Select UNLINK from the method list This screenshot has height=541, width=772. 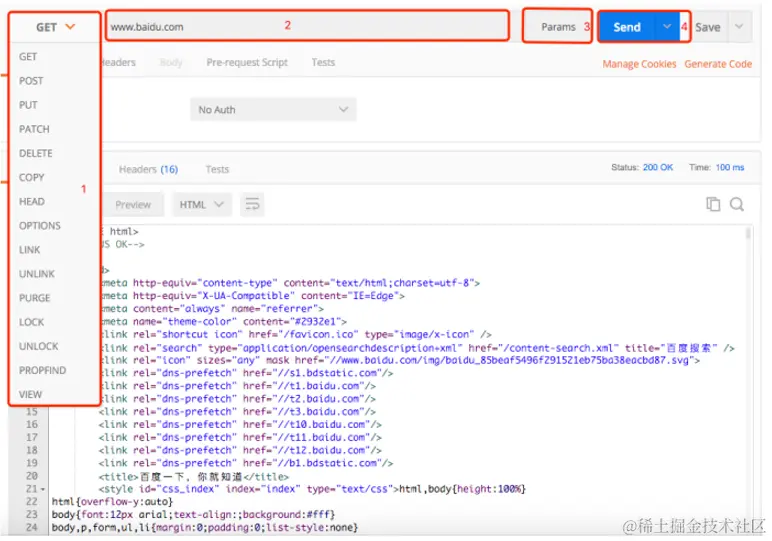click(36, 274)
